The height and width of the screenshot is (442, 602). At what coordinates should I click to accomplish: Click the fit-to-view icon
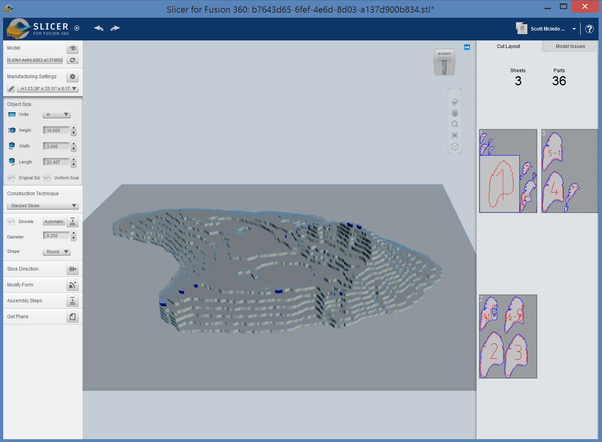coord(455,135)
